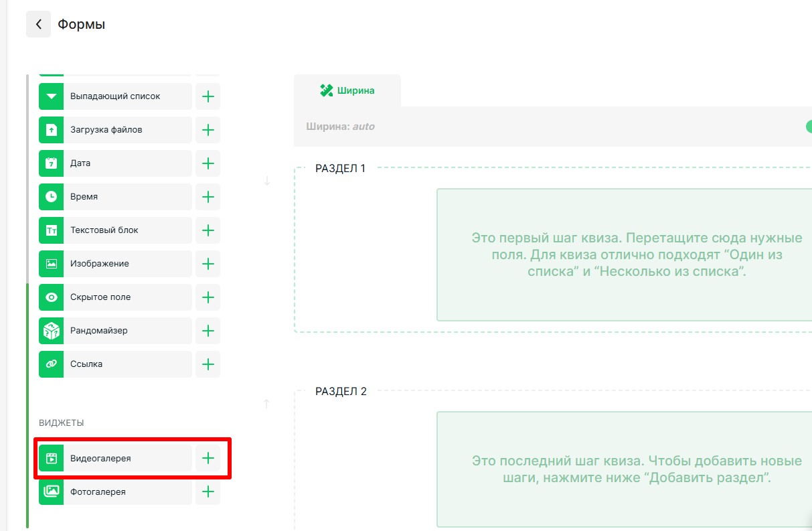Select the Ссылка chain icon
This screenshot has height=531, width=812.
pos(51,364)
